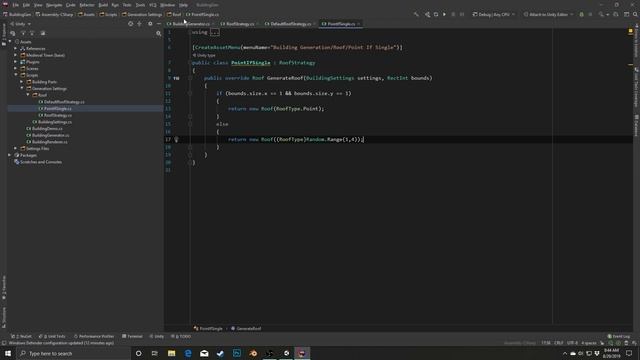Open Mail app from the taskbar
The width and height of the screenshot is (640, 360).
click(204, 353)
